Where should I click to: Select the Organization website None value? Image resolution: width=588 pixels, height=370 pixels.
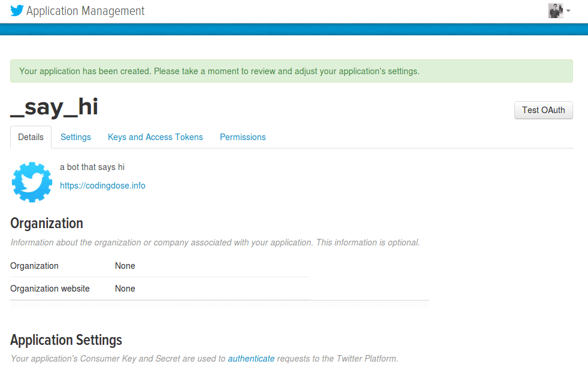point(125,289)
